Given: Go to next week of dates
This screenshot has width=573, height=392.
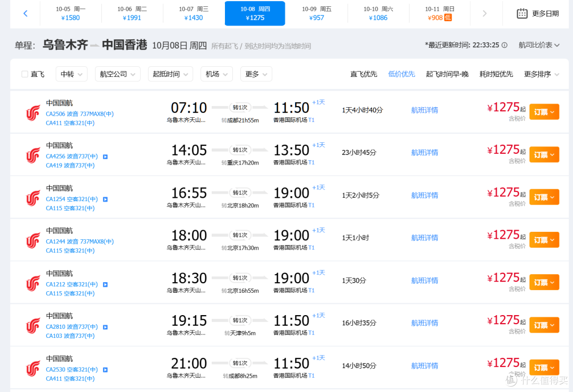Looking at the screenshot, I should (x=484, y=13).
